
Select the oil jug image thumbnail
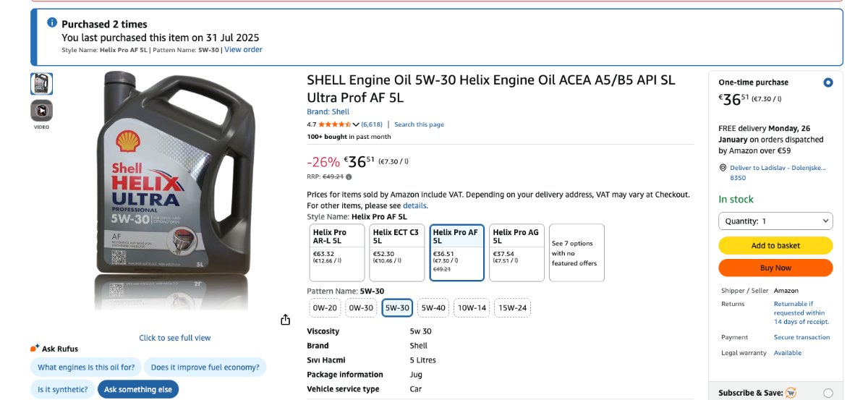click(41, 84)
